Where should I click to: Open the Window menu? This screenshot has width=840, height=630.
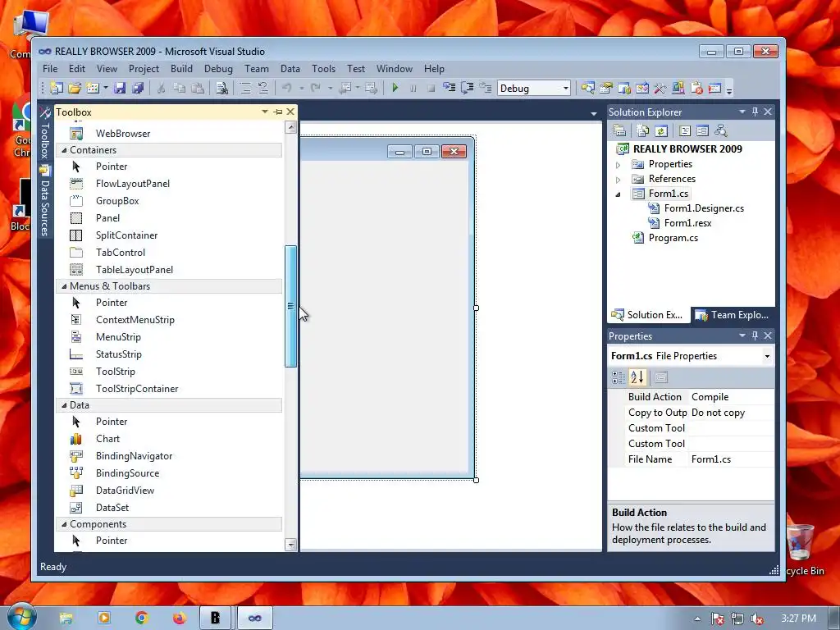point(395,69)
